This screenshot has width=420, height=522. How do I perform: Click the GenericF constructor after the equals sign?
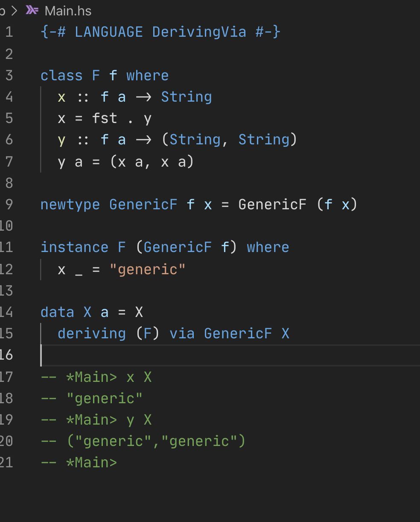click(x=272, y=205)
